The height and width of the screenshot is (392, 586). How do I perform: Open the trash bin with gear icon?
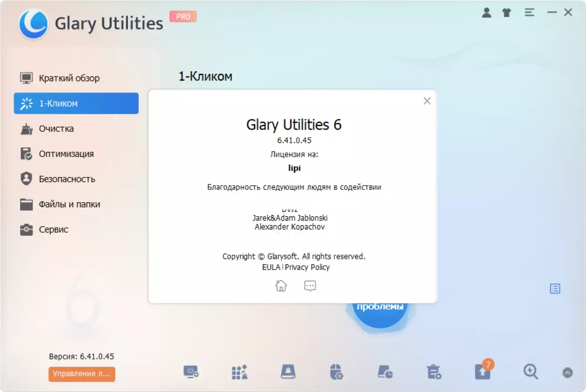(434, 372)
